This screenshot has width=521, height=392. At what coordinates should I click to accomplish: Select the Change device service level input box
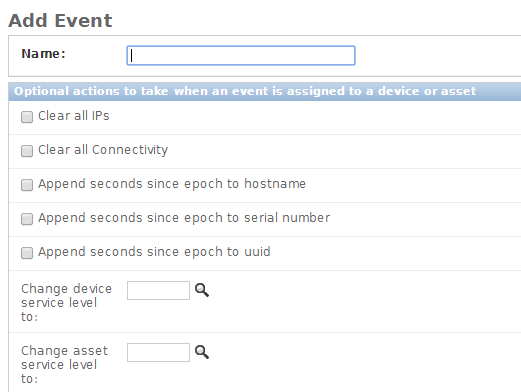[158, 290]
